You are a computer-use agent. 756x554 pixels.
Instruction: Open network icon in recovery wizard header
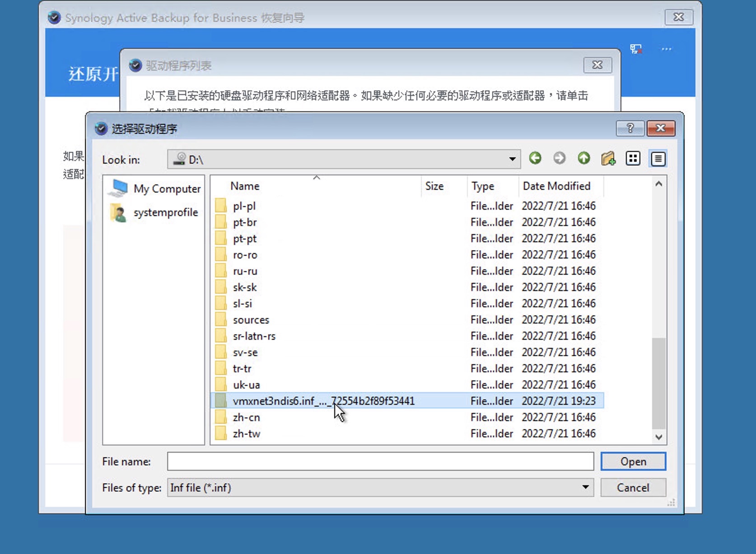click(636, 49)
